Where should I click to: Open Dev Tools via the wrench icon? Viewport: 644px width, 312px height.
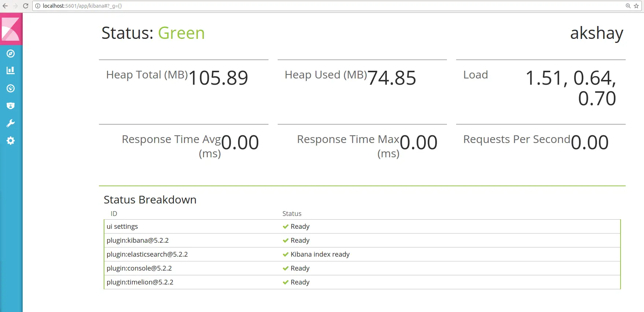[x=11, y=123]
